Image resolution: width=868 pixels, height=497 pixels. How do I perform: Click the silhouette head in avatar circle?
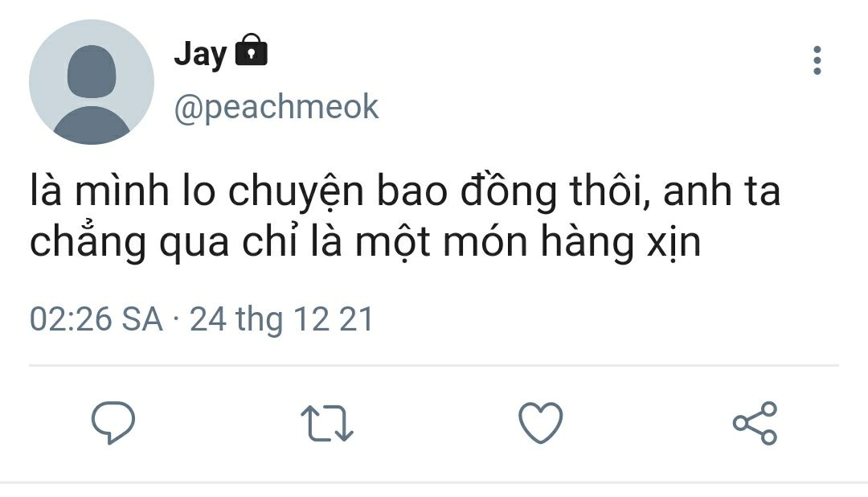pos(92,71)
